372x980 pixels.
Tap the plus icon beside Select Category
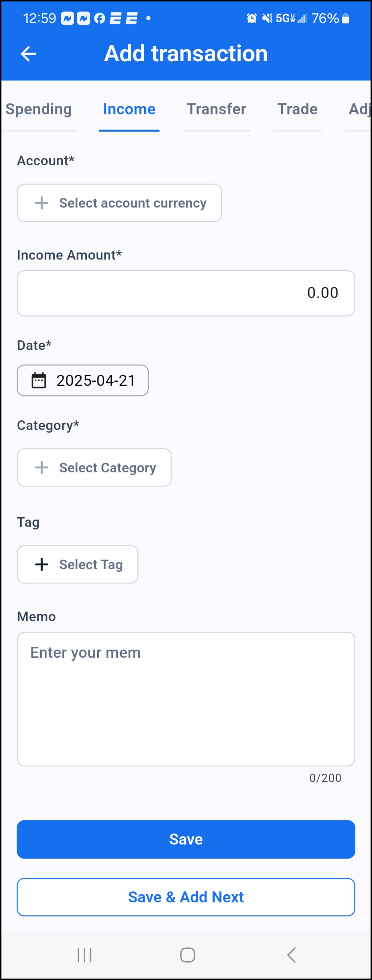42,467
